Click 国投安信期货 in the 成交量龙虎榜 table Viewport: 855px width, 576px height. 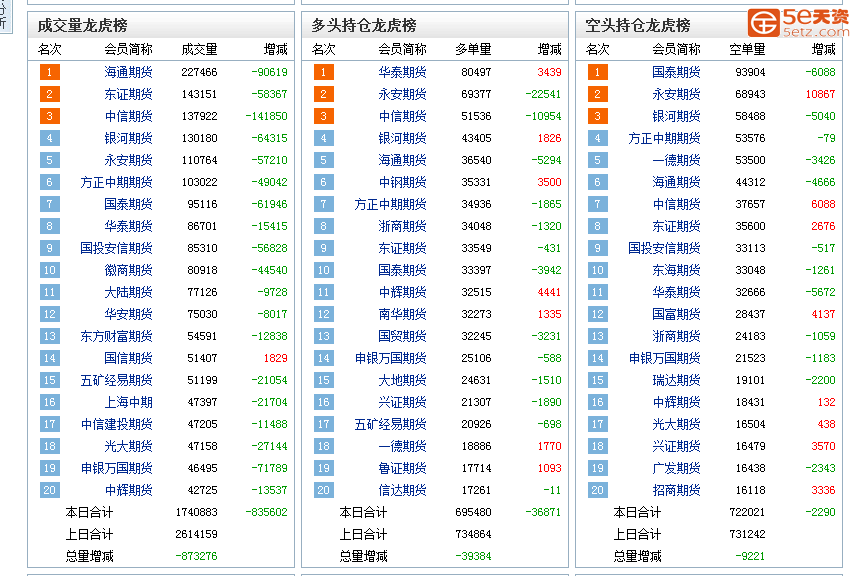click(x=116, y=248)
